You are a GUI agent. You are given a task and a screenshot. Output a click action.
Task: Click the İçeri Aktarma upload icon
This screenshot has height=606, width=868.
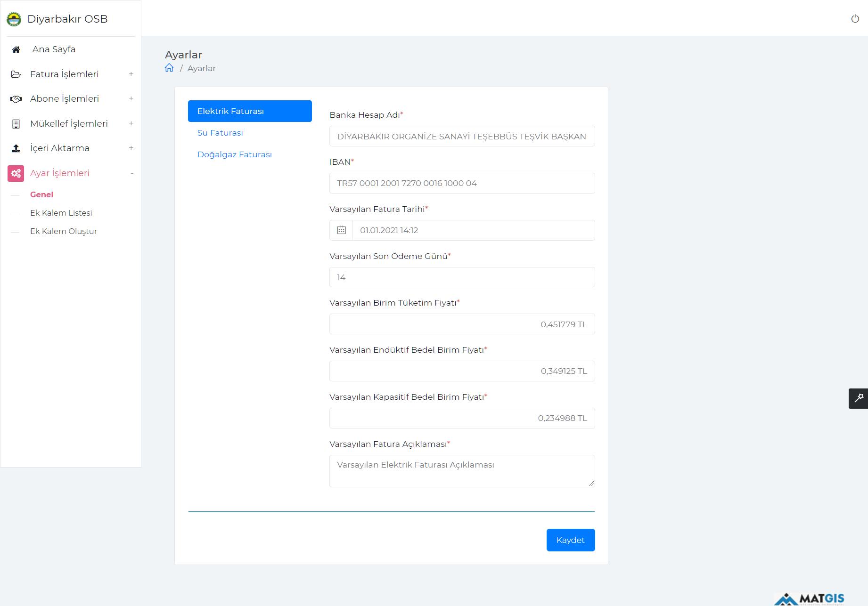pos(16,148)
